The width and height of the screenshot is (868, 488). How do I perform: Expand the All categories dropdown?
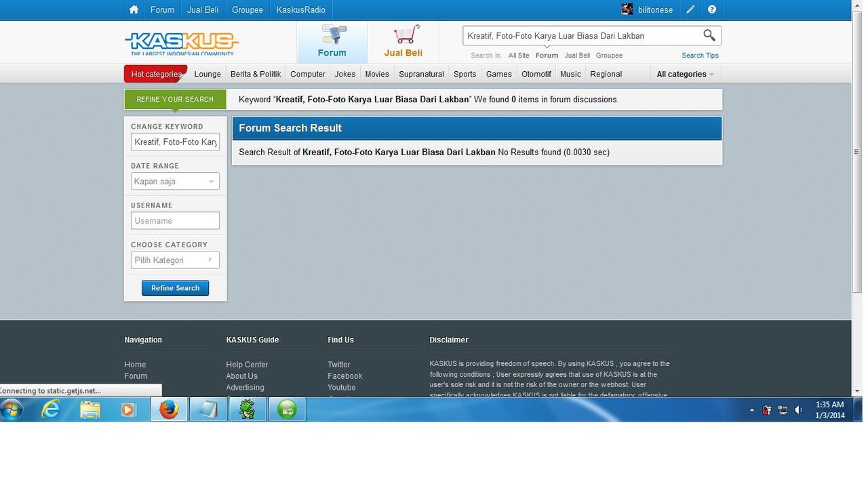tap(685, 74)
